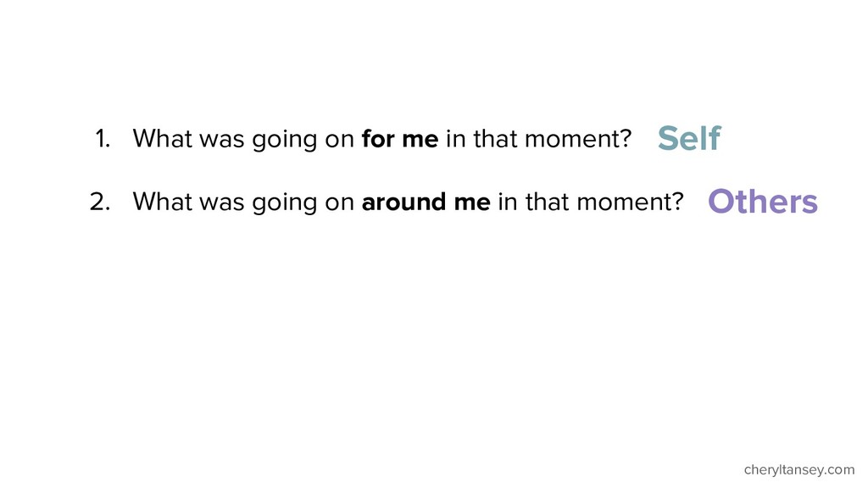
Task: Click the bold "for me" text
Action: click(400, 138)
